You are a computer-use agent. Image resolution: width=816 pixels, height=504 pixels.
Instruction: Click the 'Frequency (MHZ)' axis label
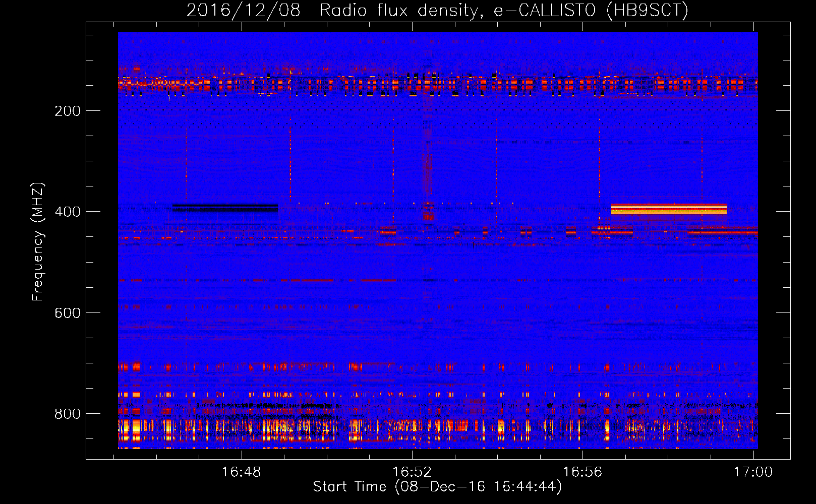tap(38, 241)
